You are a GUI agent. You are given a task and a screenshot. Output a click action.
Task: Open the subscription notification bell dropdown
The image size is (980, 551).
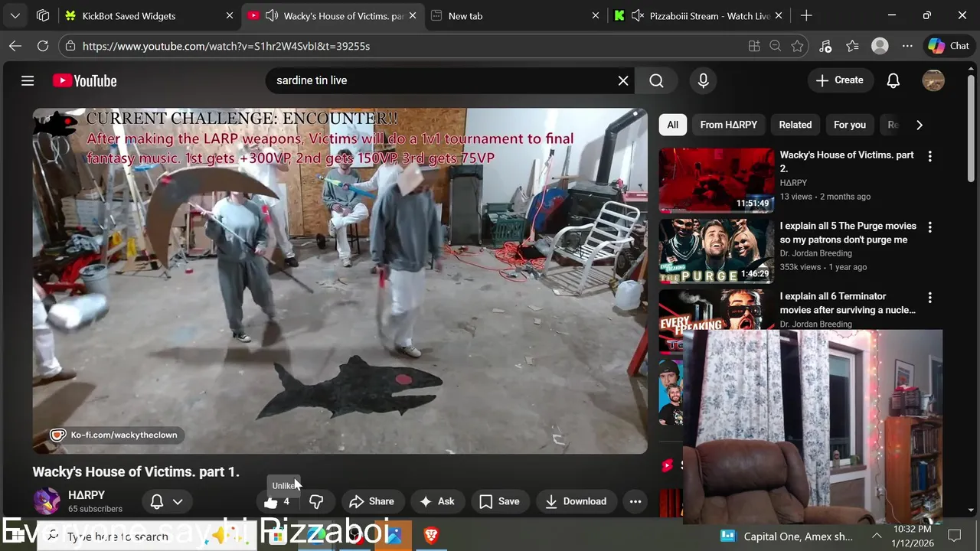(166, 501)
